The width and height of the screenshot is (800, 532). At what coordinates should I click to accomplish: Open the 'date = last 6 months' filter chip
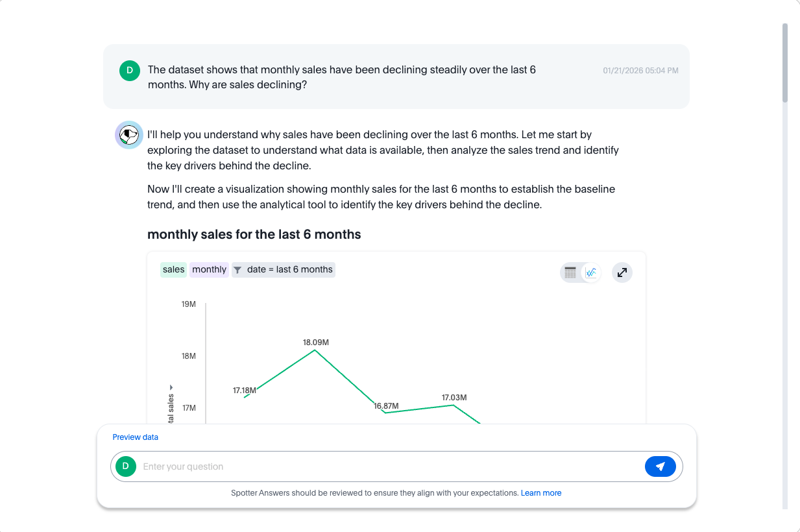(x=283, y=269)
